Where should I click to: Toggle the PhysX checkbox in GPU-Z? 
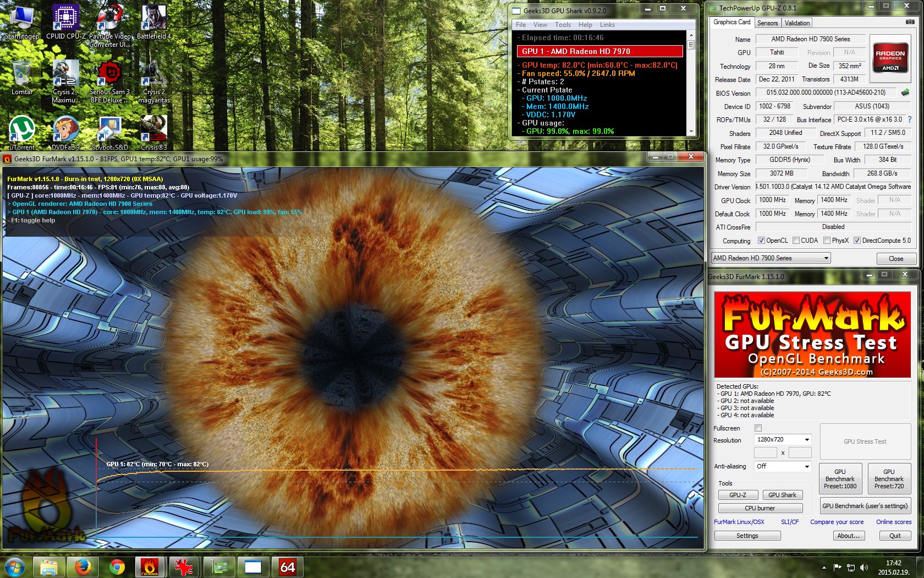click(x=827, y=241)
